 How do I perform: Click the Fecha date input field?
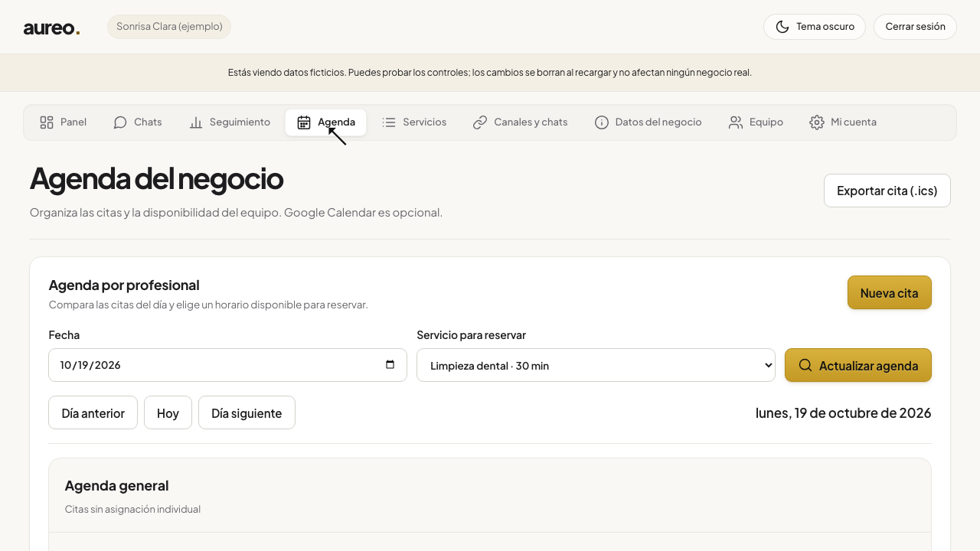point(227,365)
